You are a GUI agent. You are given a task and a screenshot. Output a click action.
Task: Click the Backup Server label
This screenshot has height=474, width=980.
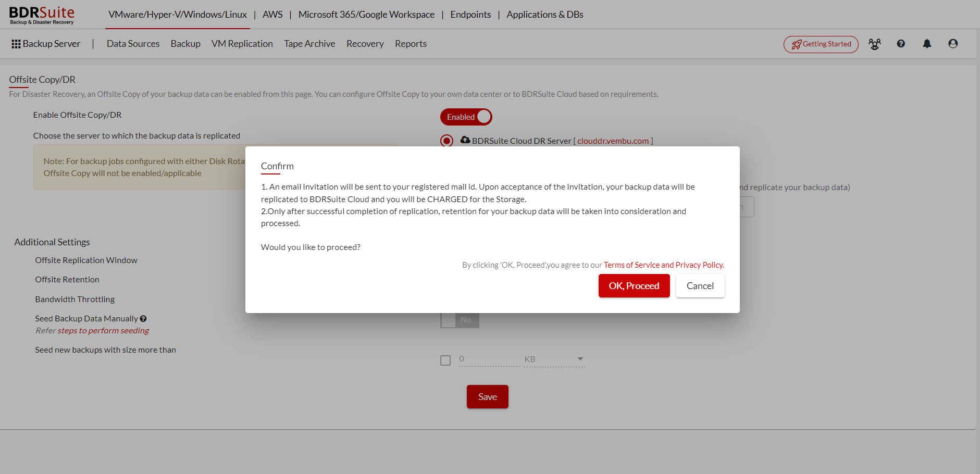tap(52, 44)
